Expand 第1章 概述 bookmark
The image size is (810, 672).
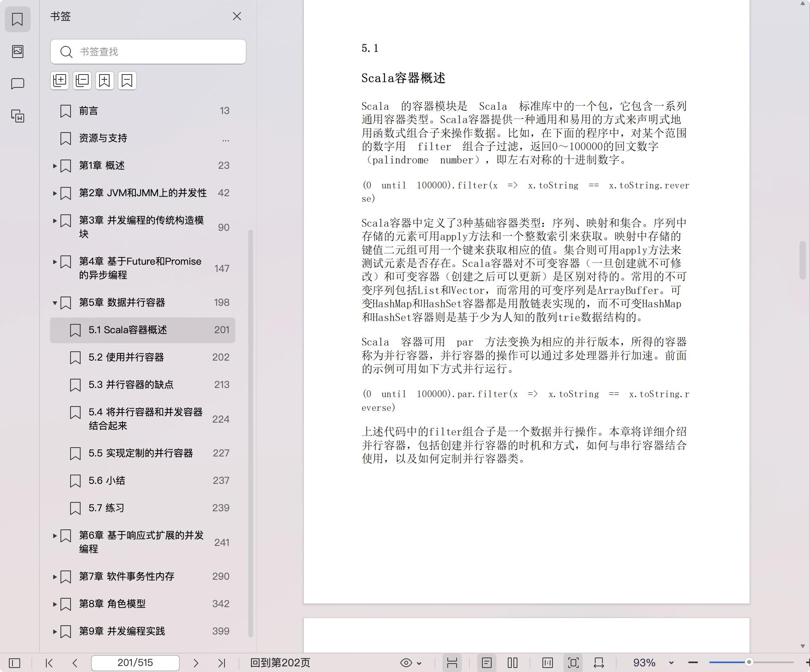55,166
